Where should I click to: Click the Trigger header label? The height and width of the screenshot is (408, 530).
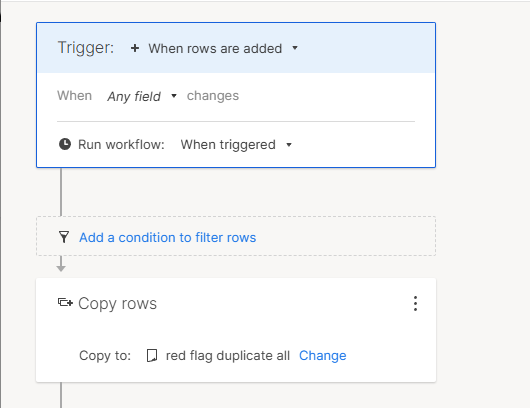86,48
